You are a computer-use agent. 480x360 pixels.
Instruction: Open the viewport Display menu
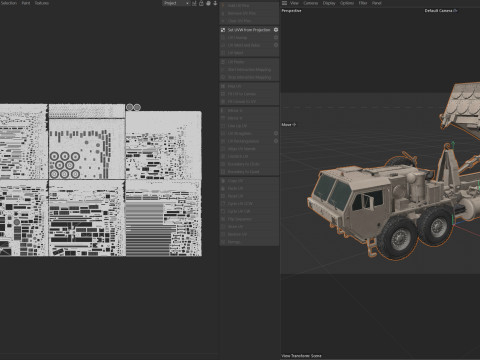click(x=329, y=3)
